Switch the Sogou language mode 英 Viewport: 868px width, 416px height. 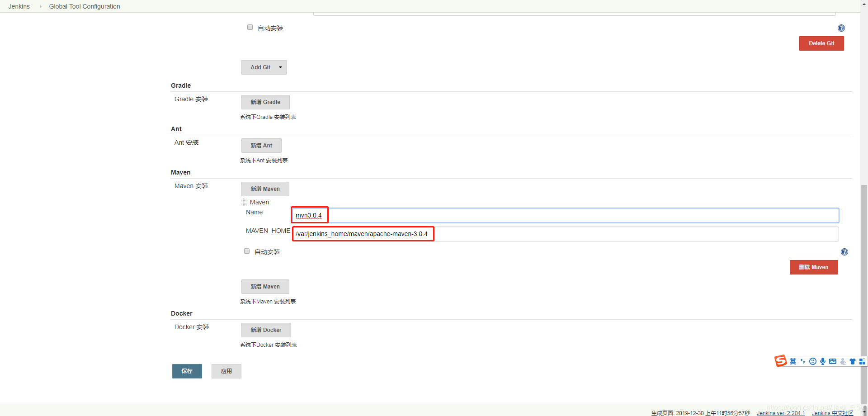pos(793,361)
